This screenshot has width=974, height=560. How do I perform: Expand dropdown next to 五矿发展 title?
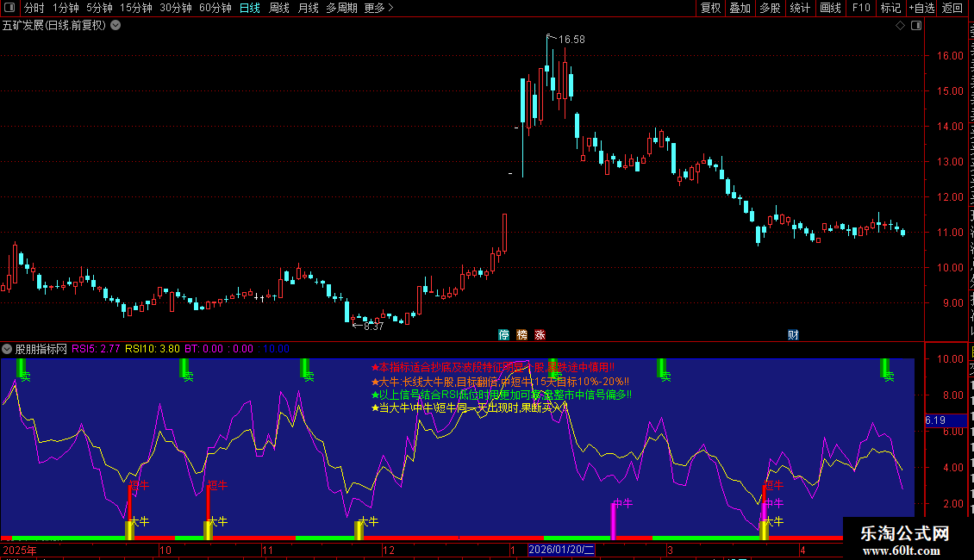click(x=116, y=26)
